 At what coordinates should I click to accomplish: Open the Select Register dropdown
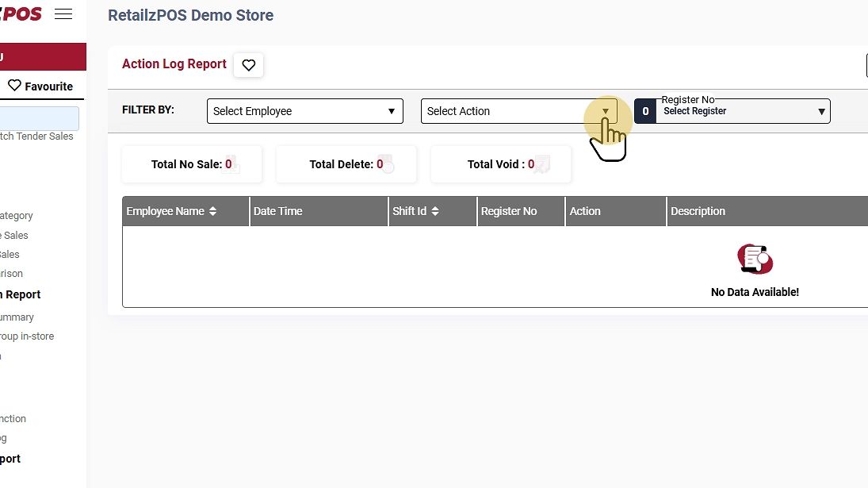click(x=743, y=111)
